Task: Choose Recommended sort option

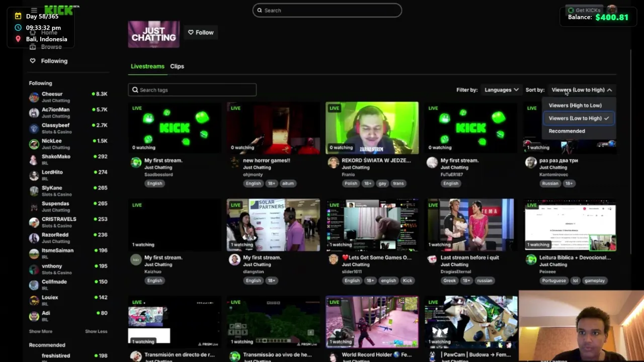Action: click(567, 131)
